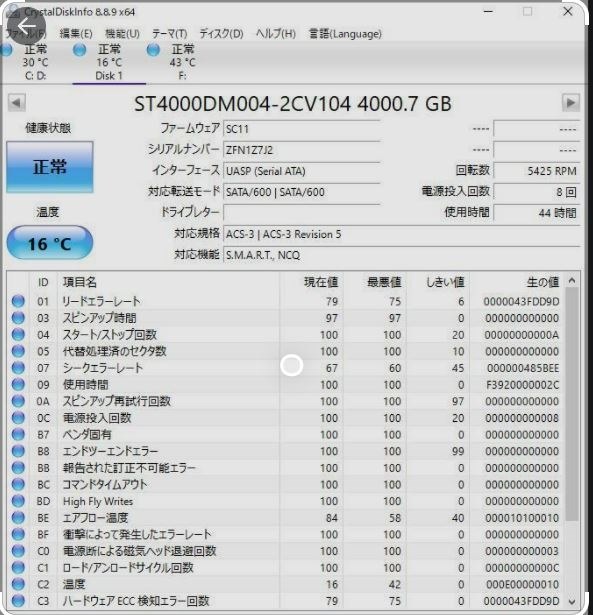Click status orb for 04 スタート/ストップ回数
Image resolution: width=593 pixels, height=615 pixels.
click(18, 334)
